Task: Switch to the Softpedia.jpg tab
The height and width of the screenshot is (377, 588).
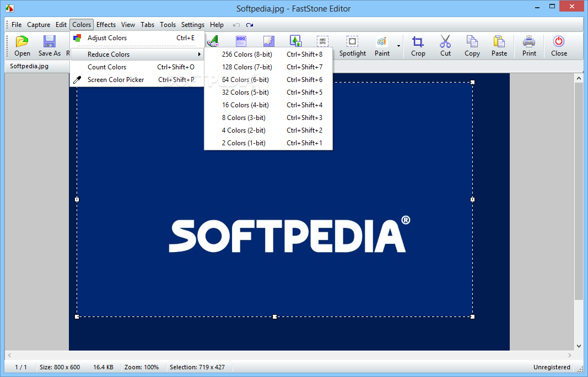Action: coord(29,66)
